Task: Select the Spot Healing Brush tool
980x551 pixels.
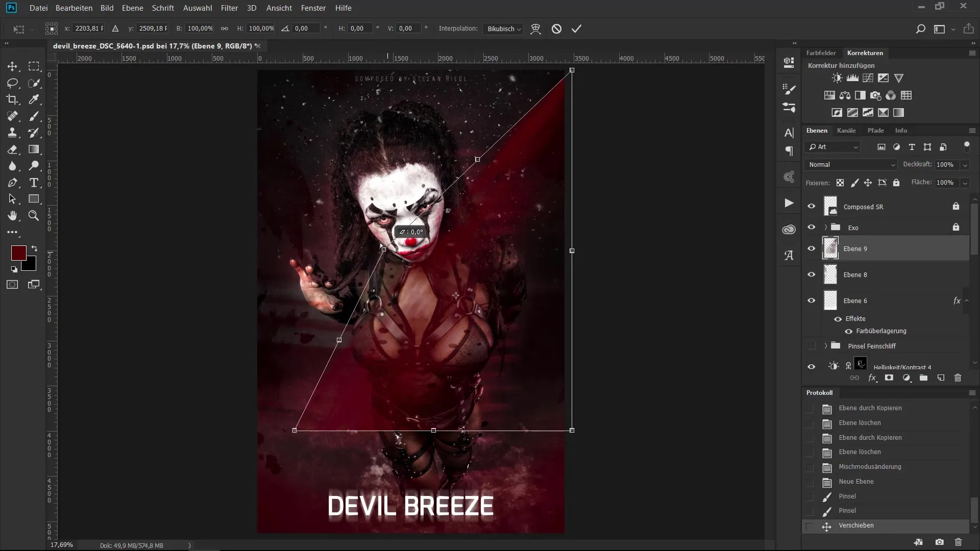Action: click(x=12, y=116)
